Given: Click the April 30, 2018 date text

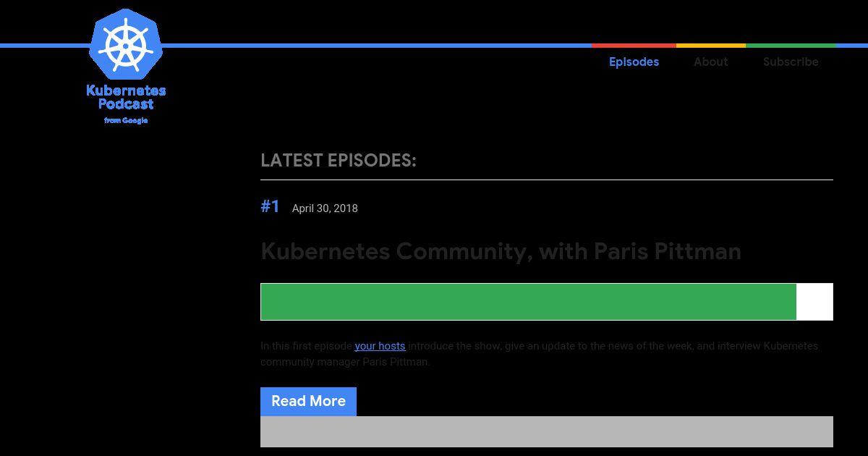Looking at the screenshot, I should 325,208.
